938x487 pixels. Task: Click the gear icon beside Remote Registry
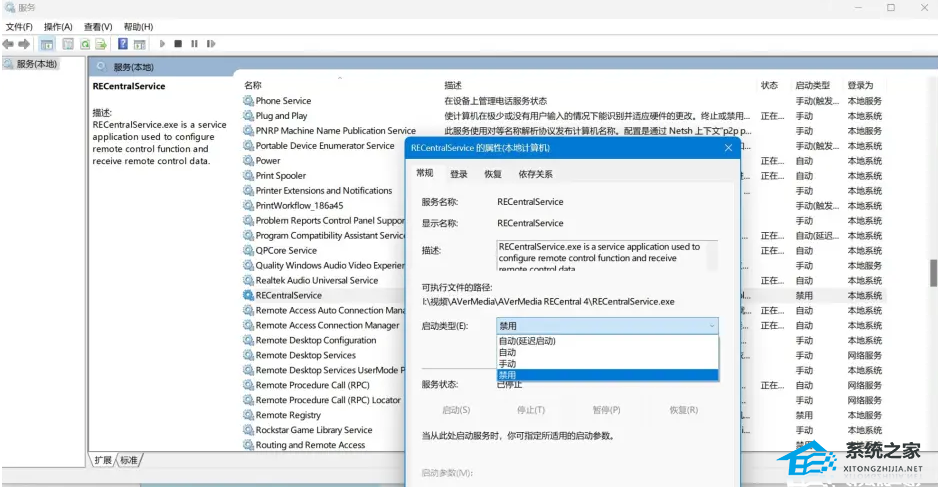(248, 415)
